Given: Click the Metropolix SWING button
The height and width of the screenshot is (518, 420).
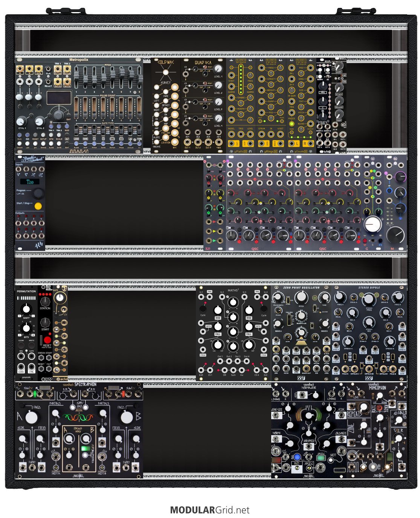Looking at the screenshot, I should click(x=43, y=144).
